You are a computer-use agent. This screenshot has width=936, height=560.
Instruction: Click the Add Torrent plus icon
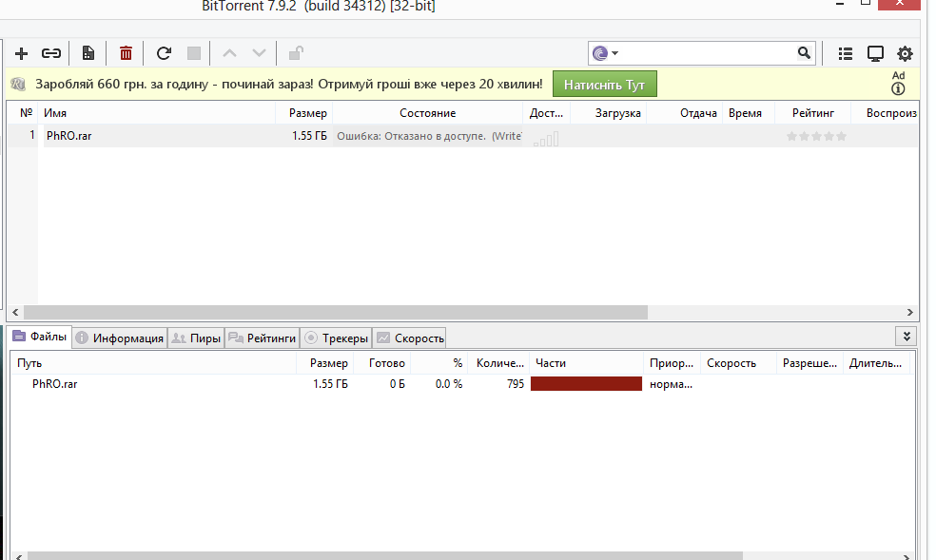[x=22, y=53]
